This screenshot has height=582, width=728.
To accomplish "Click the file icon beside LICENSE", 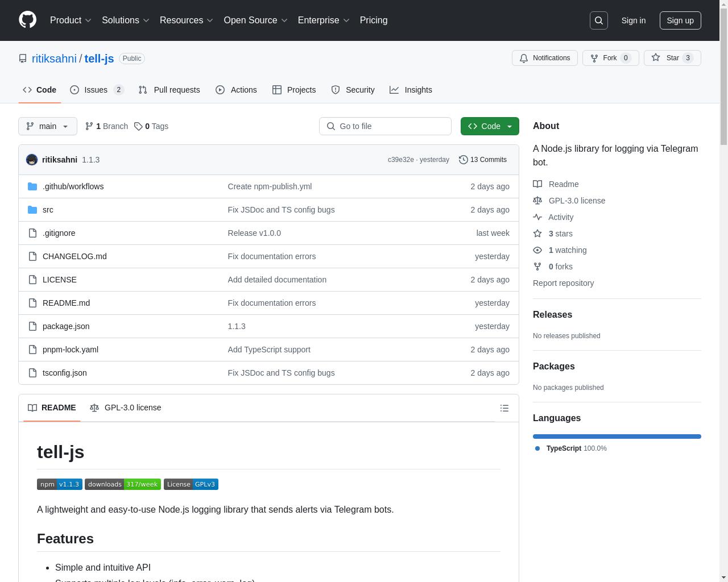I will pos(32,280).
